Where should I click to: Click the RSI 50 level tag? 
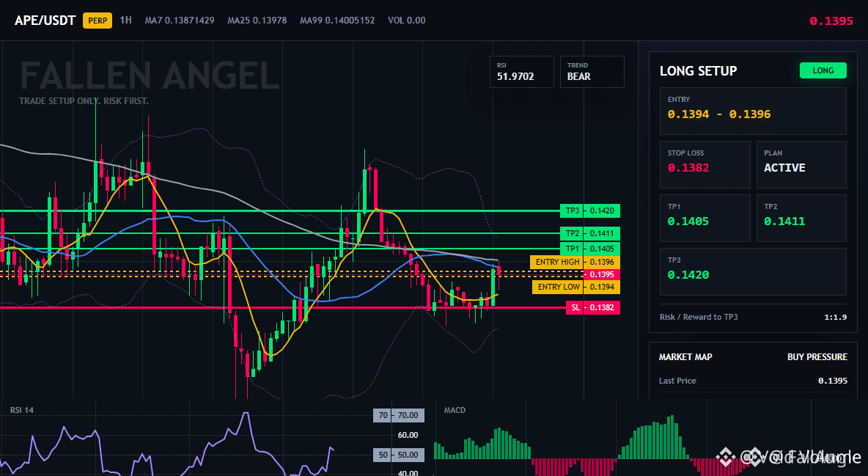tap(399, 455)
